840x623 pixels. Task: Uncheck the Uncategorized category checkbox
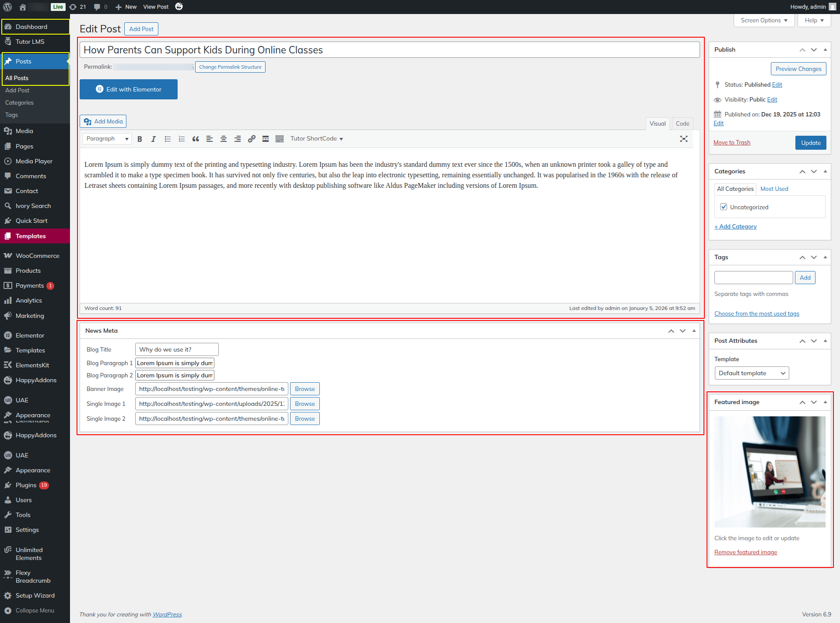[724, 207]
